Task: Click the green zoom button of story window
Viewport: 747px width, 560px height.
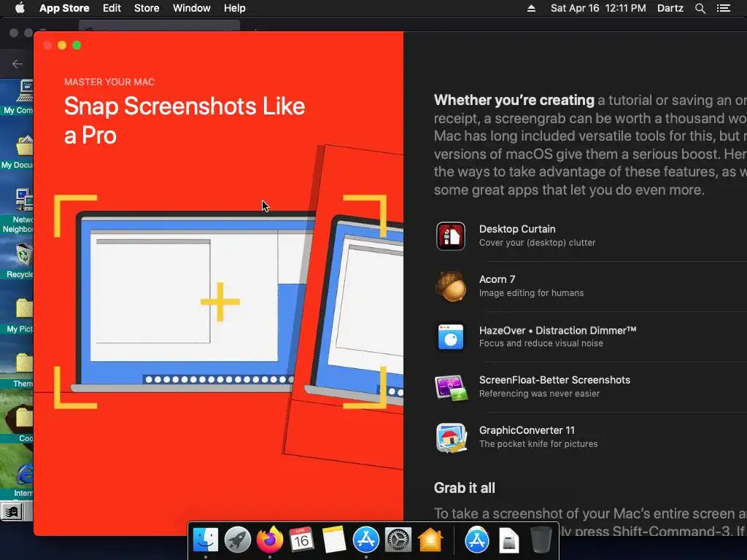Action: 77,45
